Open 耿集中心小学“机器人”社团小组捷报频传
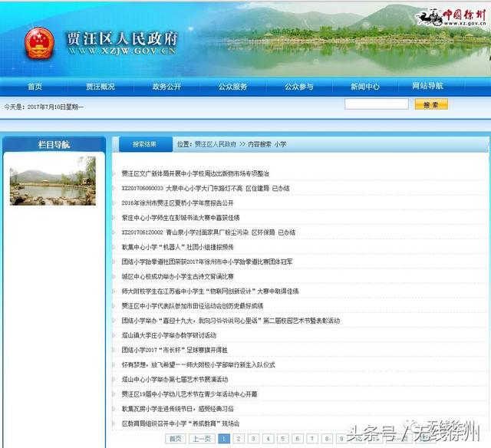 pos(177,247)
